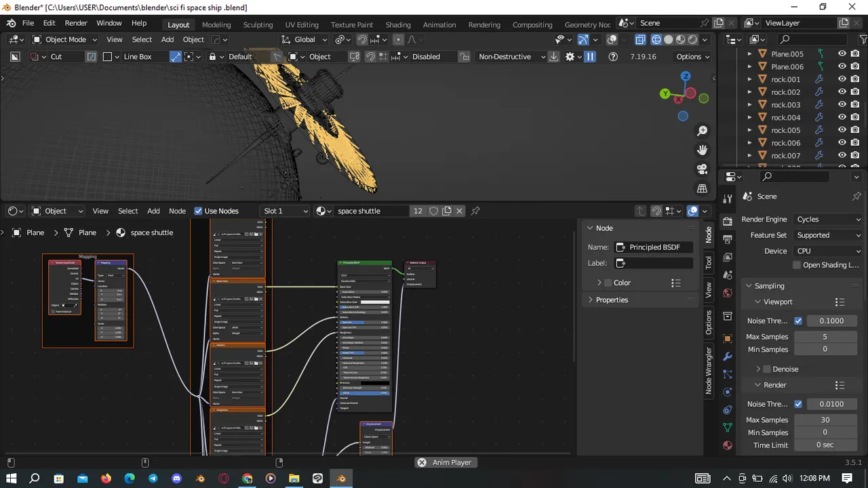Click the node Name field Principled BSDF
The width and height of the screenshot is (868, 488).
(653, 247)
